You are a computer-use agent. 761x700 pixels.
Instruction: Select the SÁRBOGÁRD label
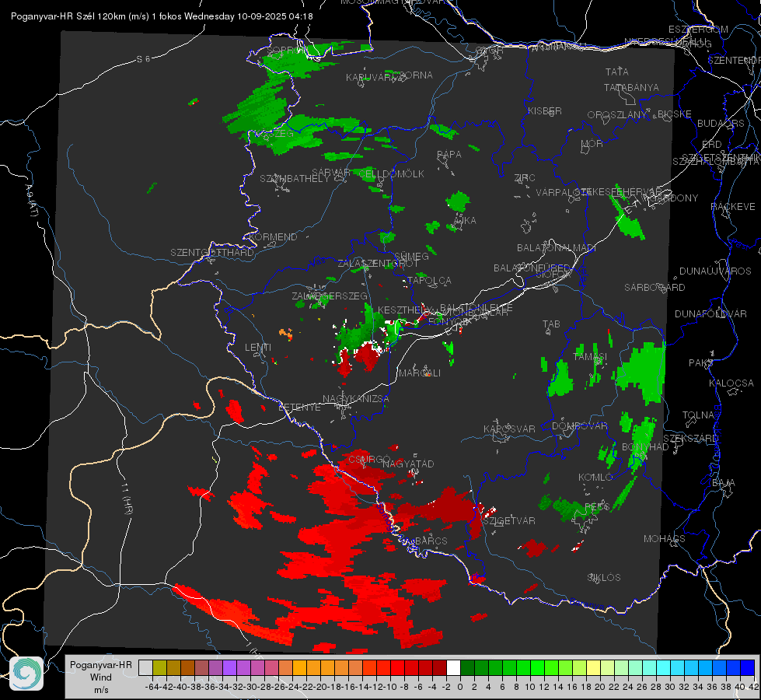tap(655, 288)
